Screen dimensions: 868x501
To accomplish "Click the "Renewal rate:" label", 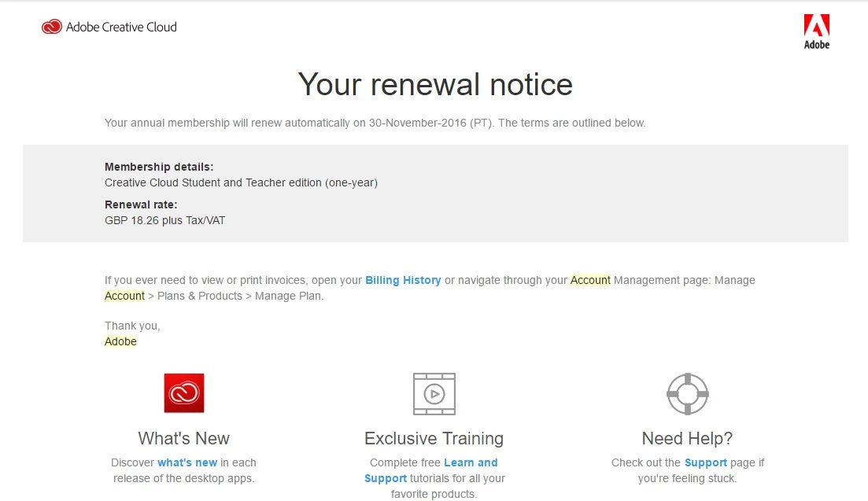I will [x=141, y=204].
